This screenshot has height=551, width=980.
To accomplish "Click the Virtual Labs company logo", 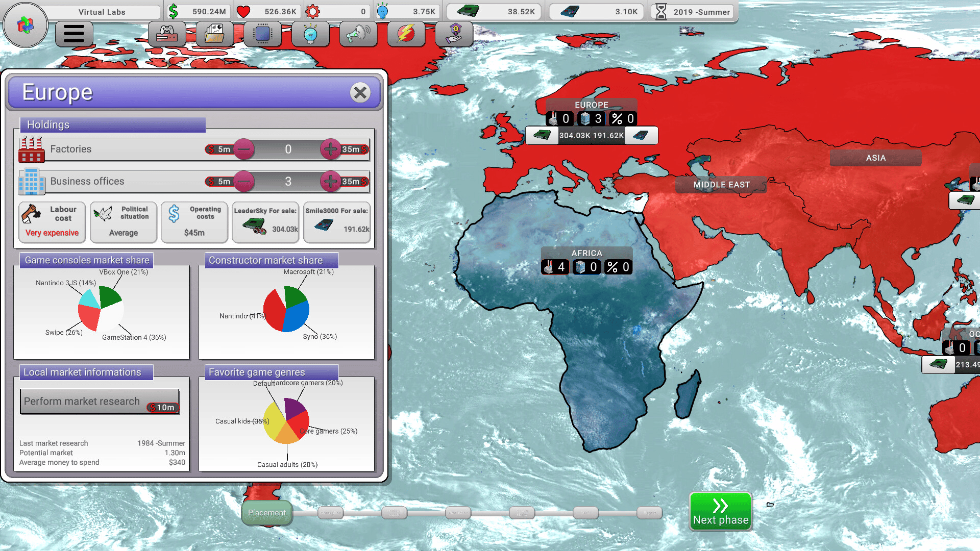I will [26, 24].
